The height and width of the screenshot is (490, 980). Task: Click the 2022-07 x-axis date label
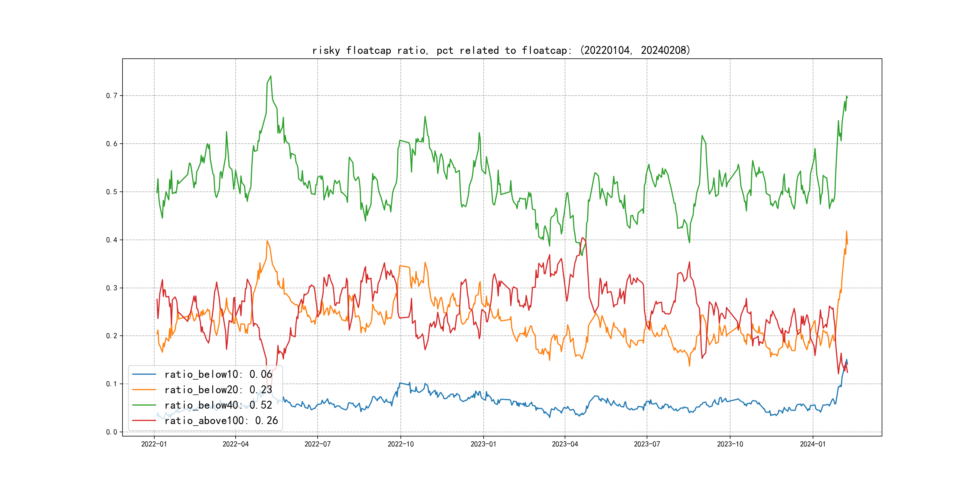pyautogui.click(x=318, y=444)
